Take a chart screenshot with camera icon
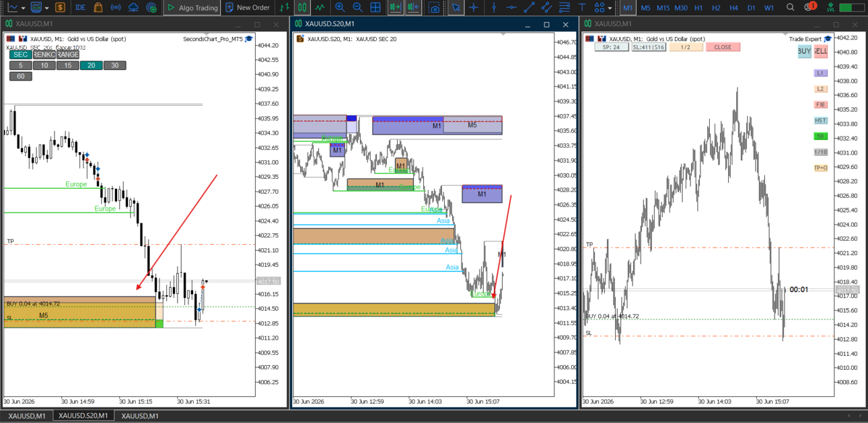The width and height of the screenshot is (868, 423). point(435,7)
